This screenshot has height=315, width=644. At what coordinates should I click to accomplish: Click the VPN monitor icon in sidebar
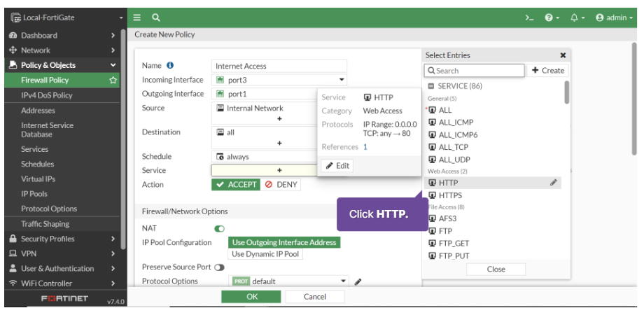click(x=13, y=254)
